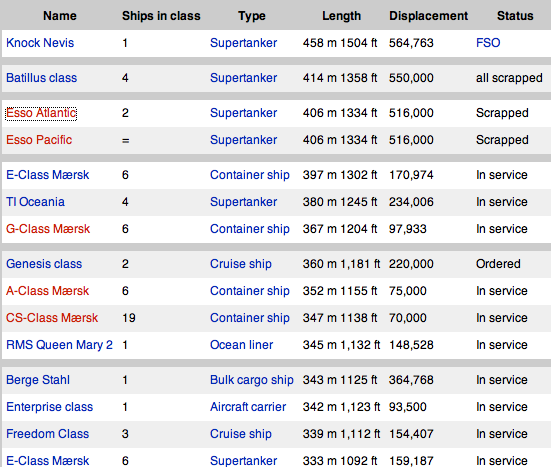The width and height of the screenshot is (551, 467).
Task: Click the Displacement column header
Action: 428,16
